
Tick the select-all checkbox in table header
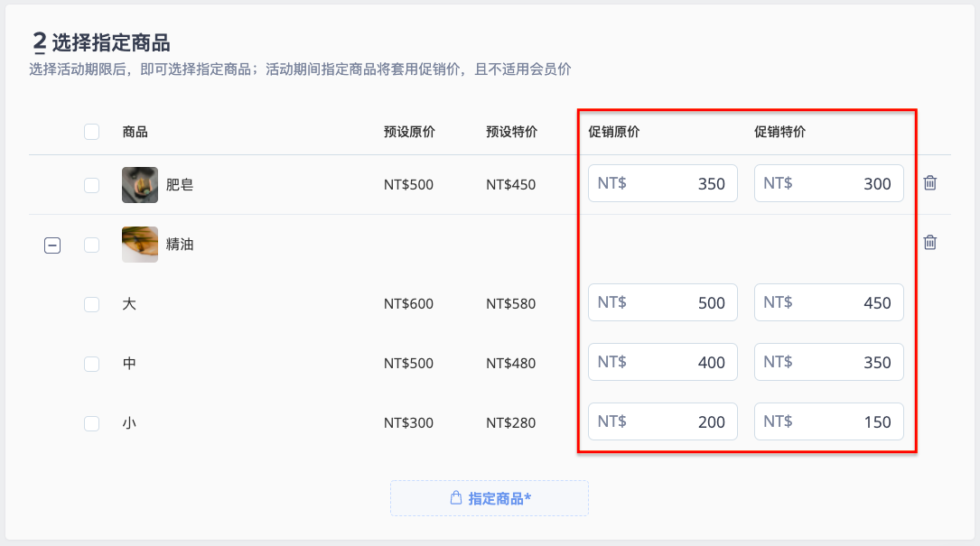point(92,132)
